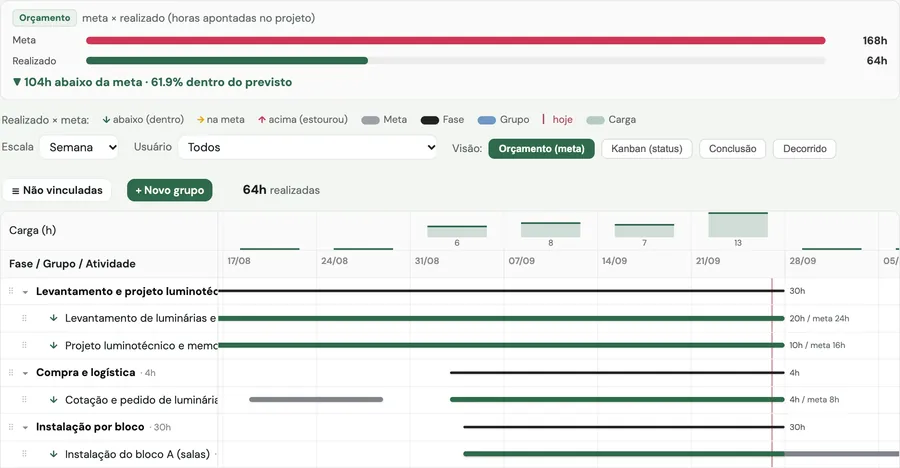Select the Cotação e pedido de luminárias activity

(141, 400)
